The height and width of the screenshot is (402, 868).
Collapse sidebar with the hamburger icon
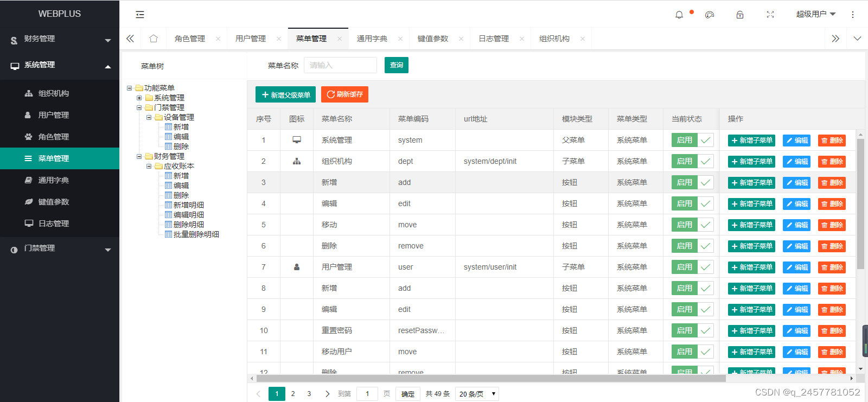tap(140, 15)
